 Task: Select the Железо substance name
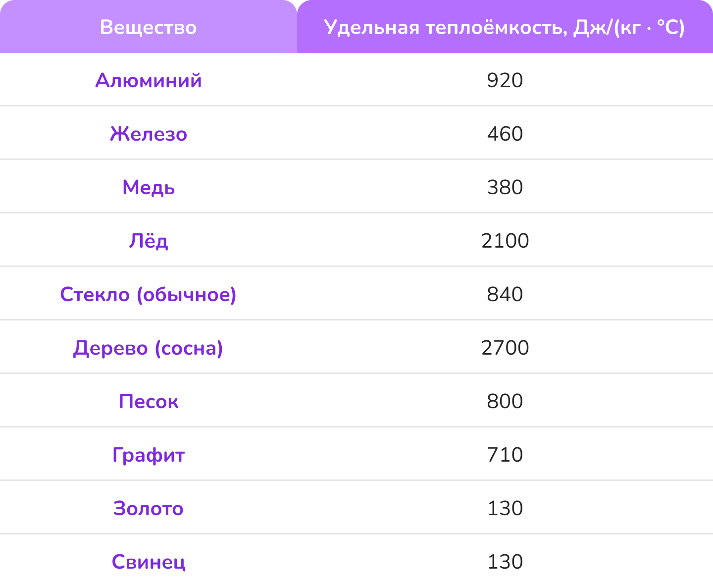tap(149, 134)
